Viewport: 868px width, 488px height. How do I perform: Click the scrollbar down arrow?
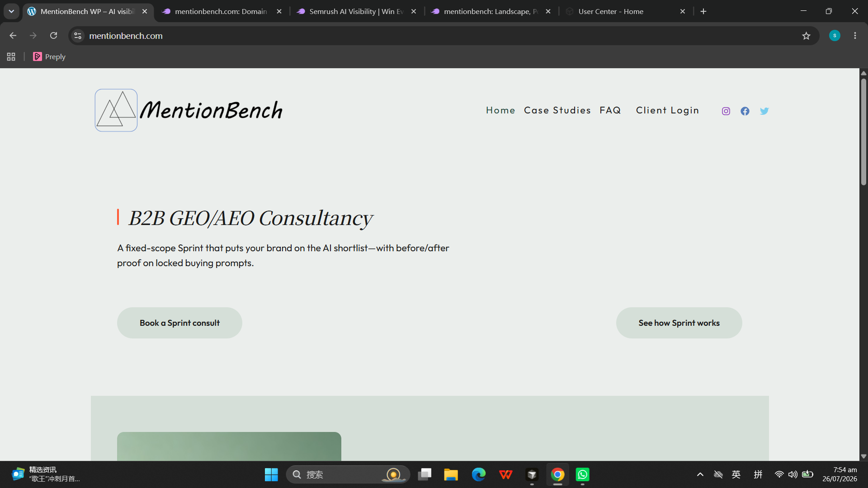863,456
